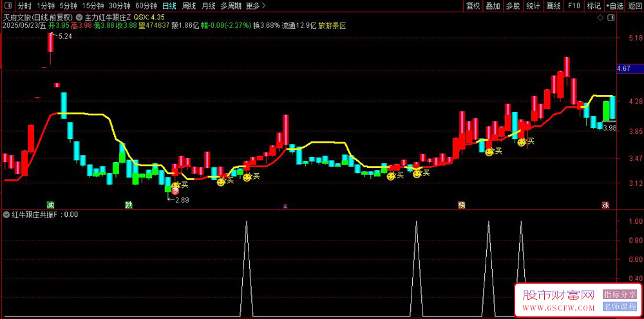Click the QSX: 4.35 value
Viewport: 644px width, 319px height.
click(149, 17)
